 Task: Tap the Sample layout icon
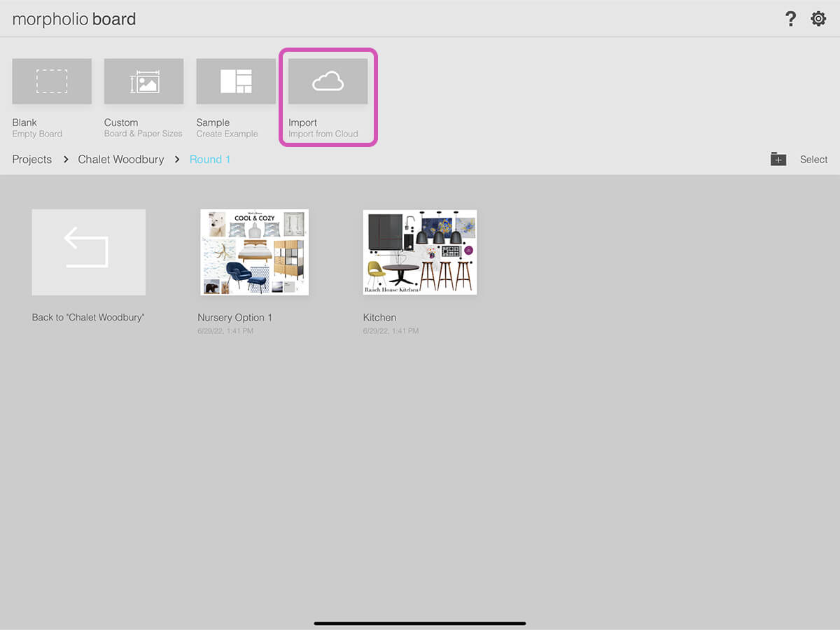pos(236,81)
